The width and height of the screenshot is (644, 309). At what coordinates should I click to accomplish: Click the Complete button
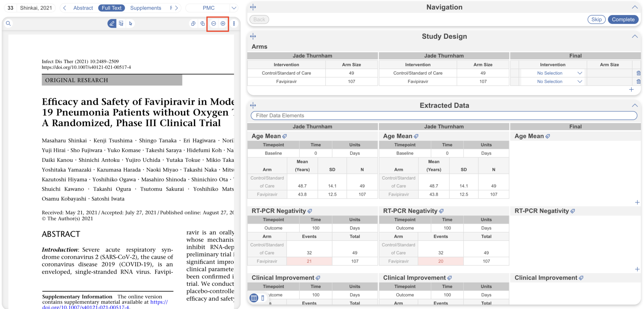coord(623,19)
